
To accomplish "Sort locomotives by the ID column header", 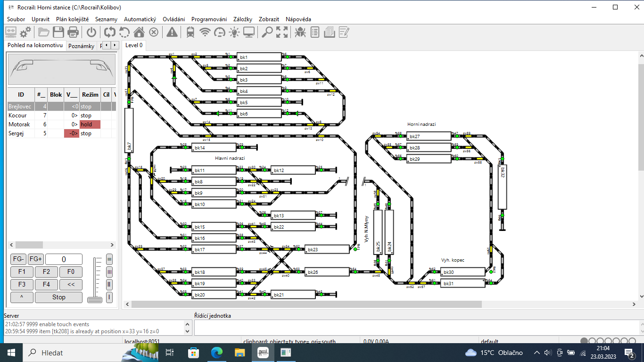I will click(x=21, y=94).
